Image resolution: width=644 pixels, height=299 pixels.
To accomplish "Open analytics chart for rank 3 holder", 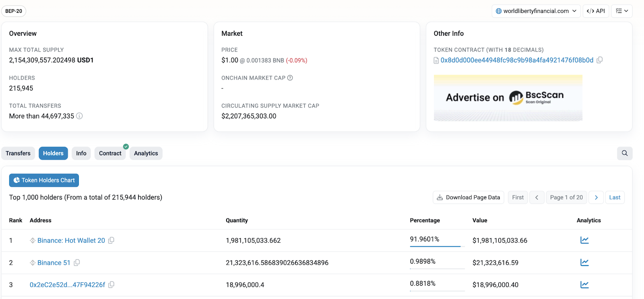I will pyautogui.click(x=584, y=285).
